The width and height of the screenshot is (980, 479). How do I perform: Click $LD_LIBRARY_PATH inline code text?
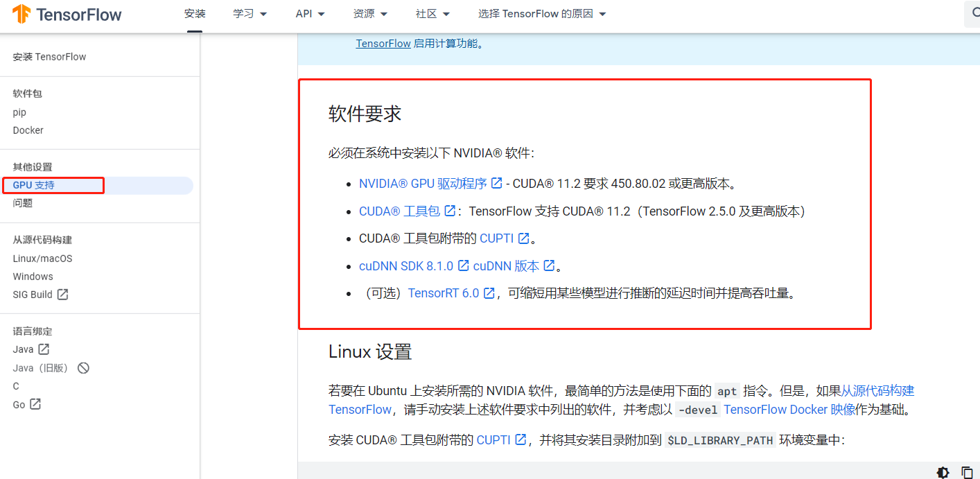click(x=720, y=440)
